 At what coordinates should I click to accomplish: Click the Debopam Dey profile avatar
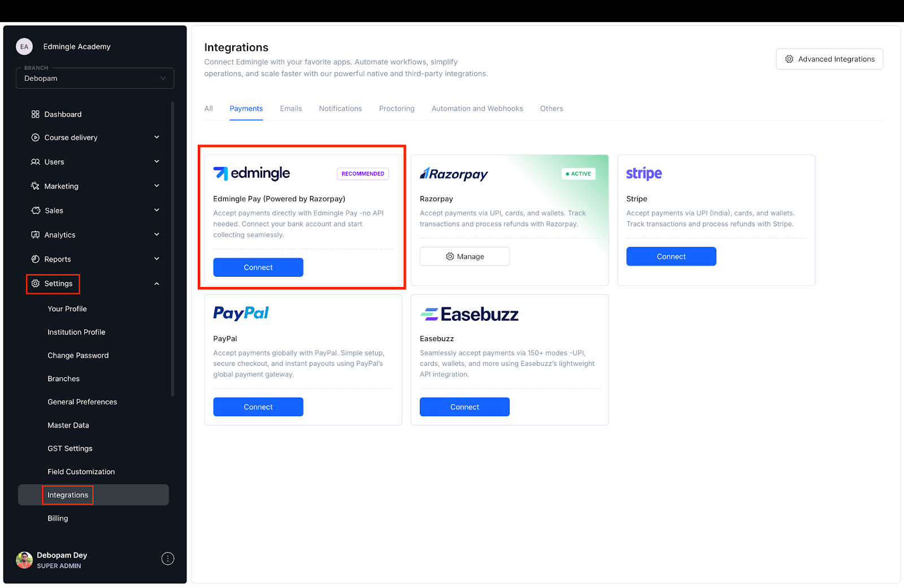[x=24, y=560]
